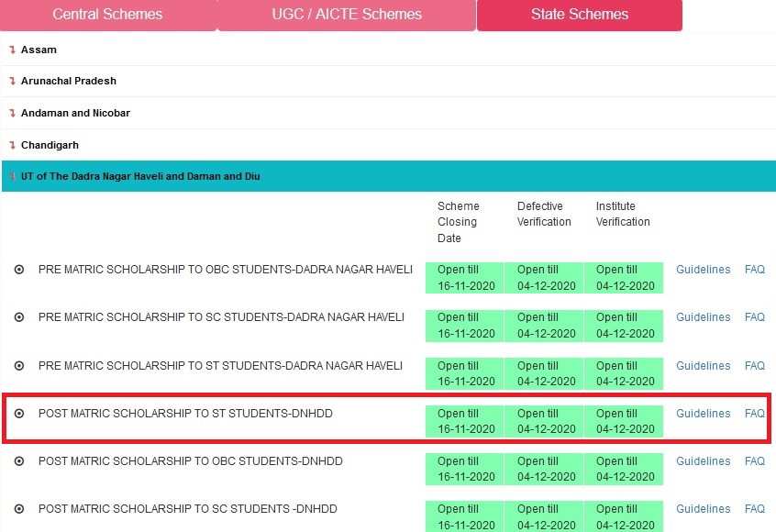The height and width of the screenshot is (532, 776).
Task: Click bullet icon beside Post Matric ST scholarship
Action: [19, 414]
